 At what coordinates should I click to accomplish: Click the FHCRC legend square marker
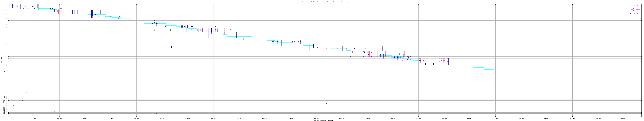click(x=638, y=14)
